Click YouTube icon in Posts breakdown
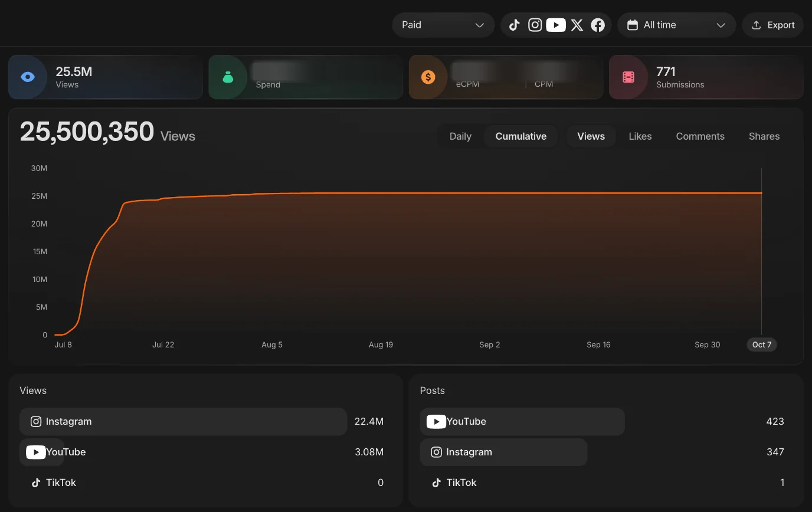The image size is (812, 512). 436,421
